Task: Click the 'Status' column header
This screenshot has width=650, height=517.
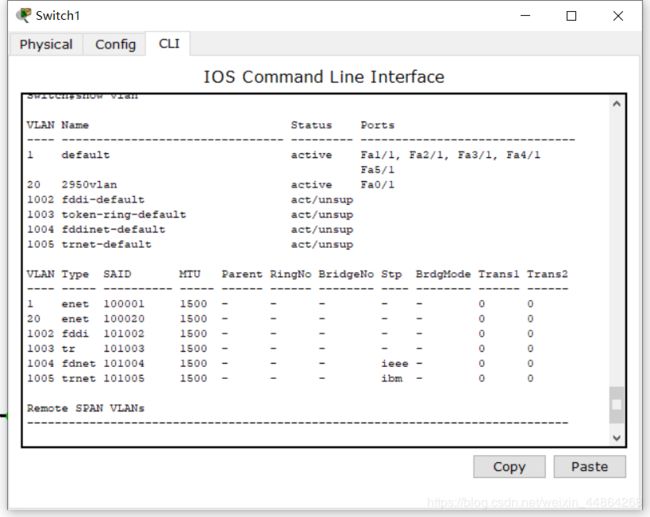Action: tap(311, 125)
